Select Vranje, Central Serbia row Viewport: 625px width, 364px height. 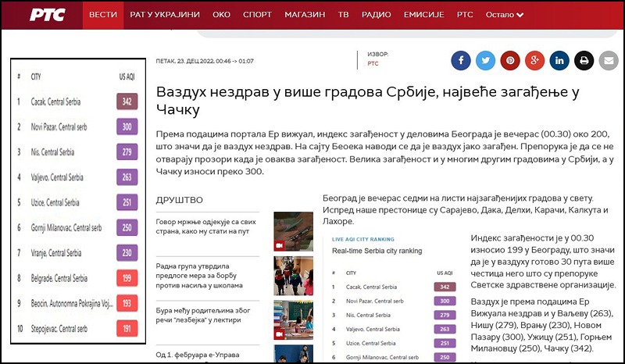77,253
